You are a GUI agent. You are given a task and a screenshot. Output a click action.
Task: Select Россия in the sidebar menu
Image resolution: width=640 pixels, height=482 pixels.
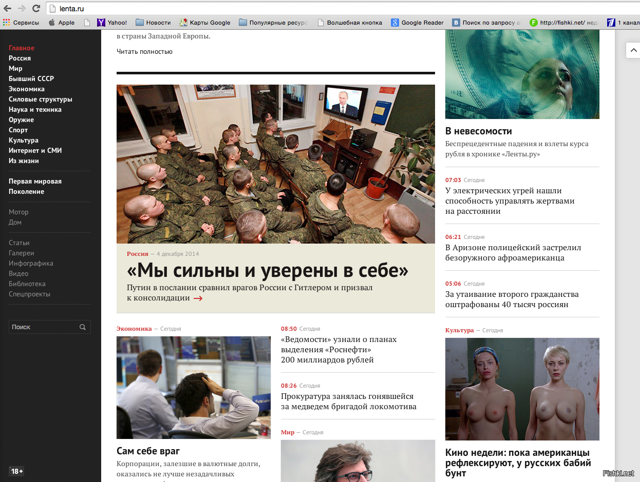(20, 58)
